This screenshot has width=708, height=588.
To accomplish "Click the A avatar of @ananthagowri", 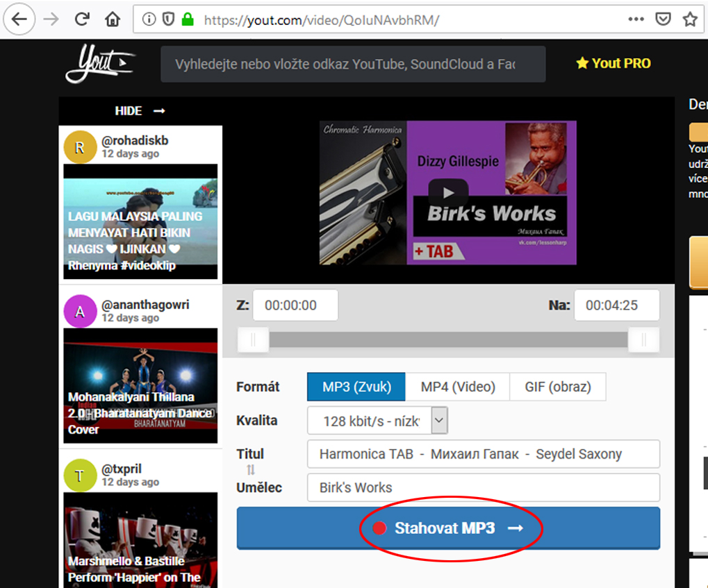I will click(x=80, y=312).
